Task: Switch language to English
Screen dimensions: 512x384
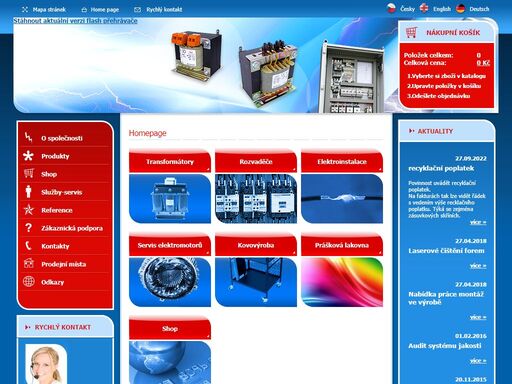Action: tap(442, 9)
